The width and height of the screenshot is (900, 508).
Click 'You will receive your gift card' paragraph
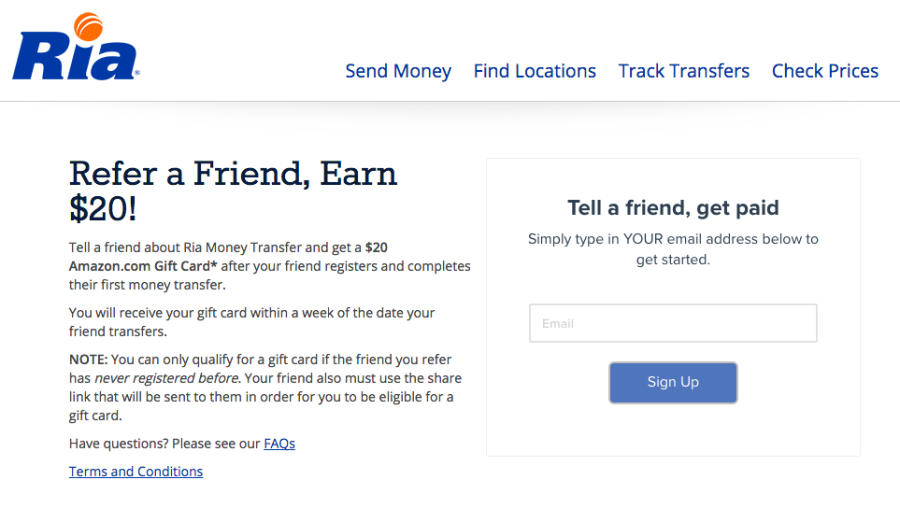[x=251, y=313]
